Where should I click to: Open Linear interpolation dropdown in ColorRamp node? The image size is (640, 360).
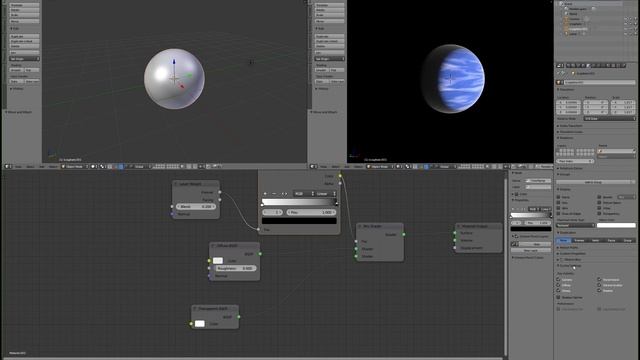(x=326, y=193)
